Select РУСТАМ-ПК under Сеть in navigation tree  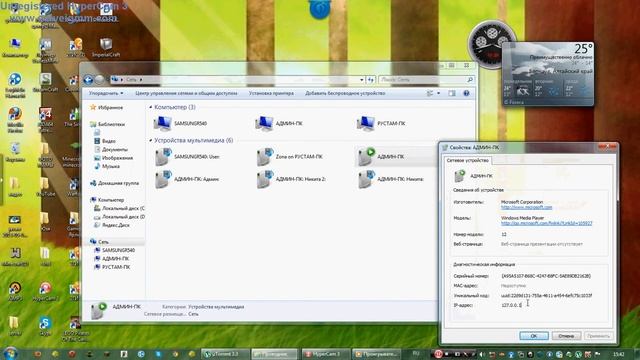pyautogui.click(x=112, y=267)
